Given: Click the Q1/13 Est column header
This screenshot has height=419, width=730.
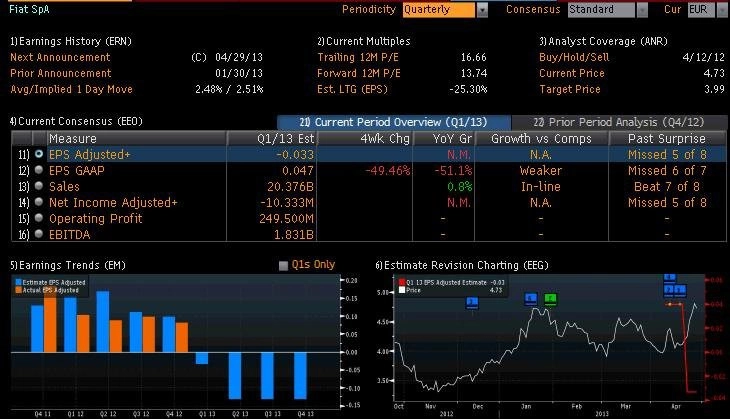Looking at the screenshot, I should 271,139.
